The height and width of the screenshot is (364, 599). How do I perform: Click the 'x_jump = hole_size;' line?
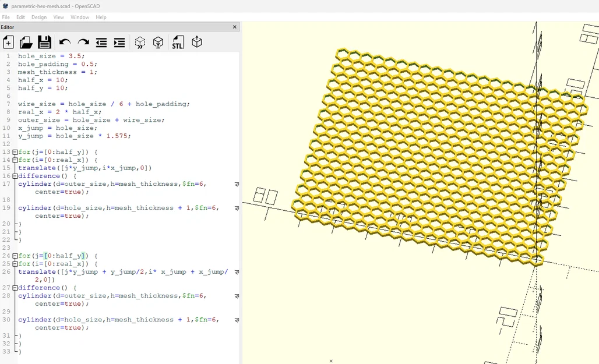(57, 128)
